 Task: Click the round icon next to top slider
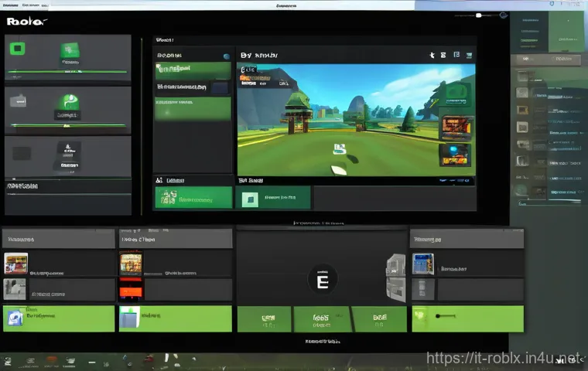point(503,15)
